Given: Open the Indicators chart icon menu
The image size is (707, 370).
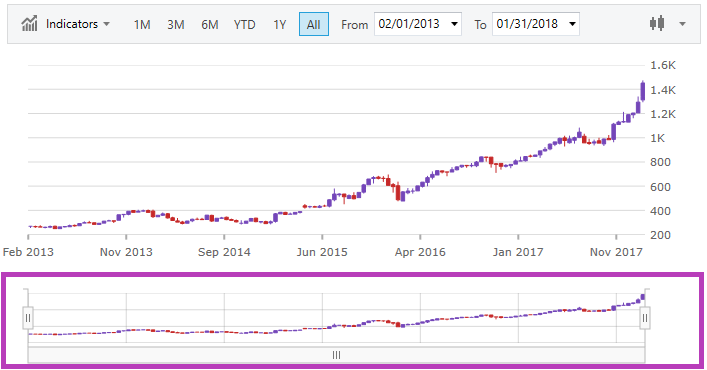Looking at the screenshot, I should [29, 24].
